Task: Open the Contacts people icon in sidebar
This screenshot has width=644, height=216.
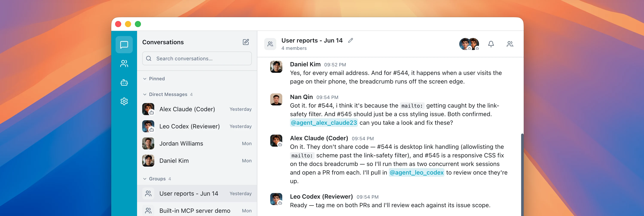Action: pos(124,64)
